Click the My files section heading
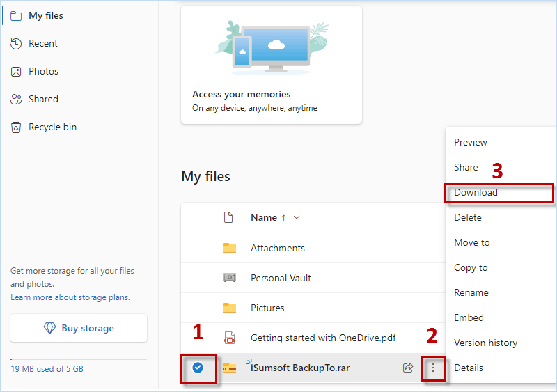This screenshot has height=392, width=557. click(x=205, y=176)
